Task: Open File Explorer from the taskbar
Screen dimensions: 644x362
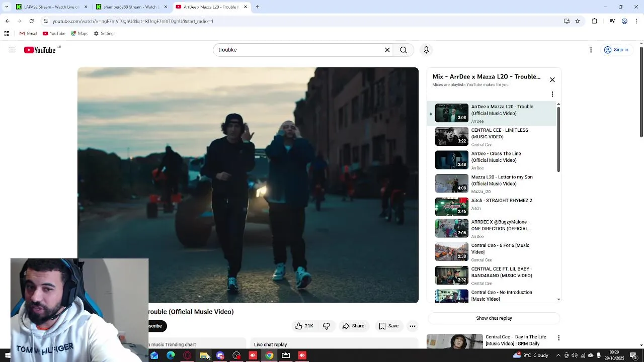Action: click(x=203, y=355)
